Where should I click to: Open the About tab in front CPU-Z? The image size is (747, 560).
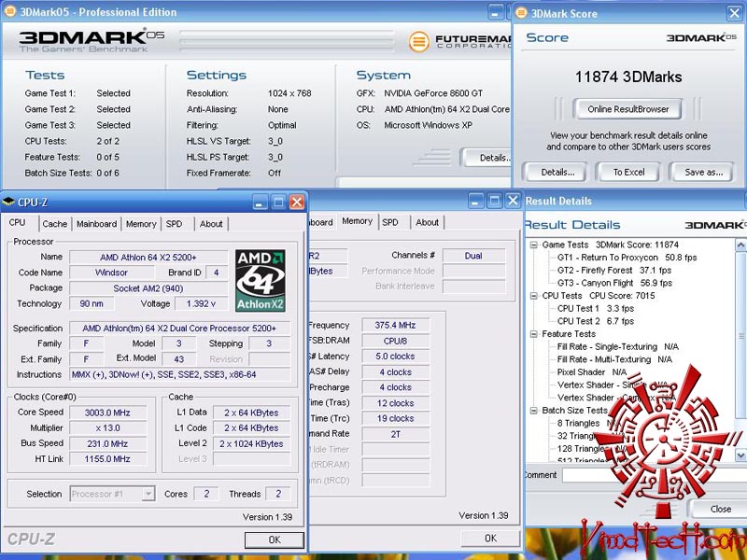pos(211,224)
